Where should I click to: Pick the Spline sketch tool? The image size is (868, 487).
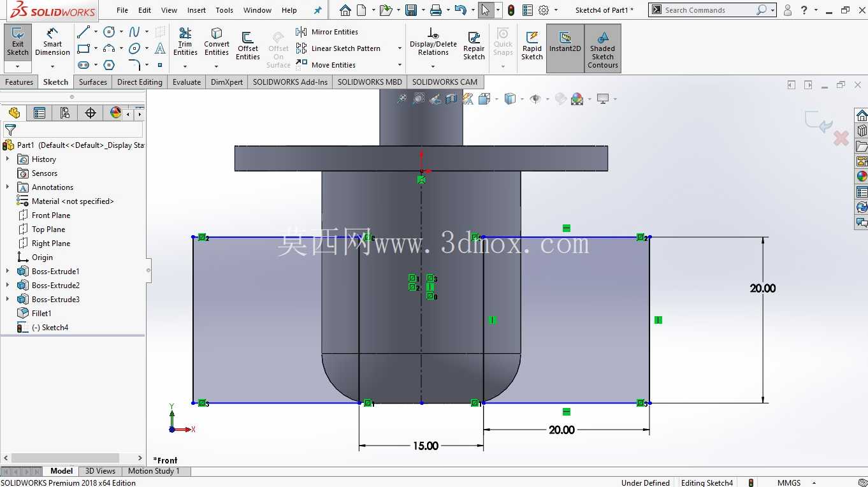(x=134, y=32)
